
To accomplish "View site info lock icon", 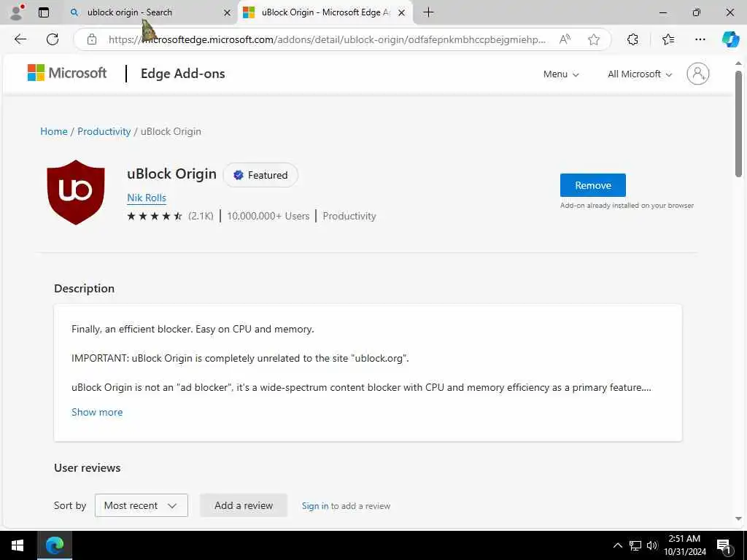I will (x=92, y=39).
